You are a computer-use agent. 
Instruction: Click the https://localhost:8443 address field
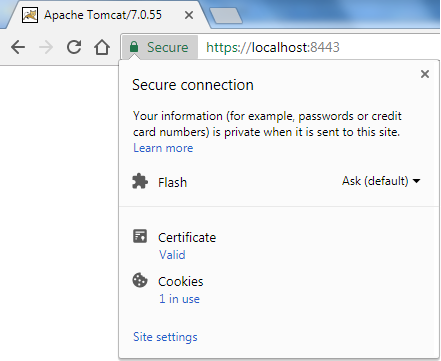[x=318, y=47]
